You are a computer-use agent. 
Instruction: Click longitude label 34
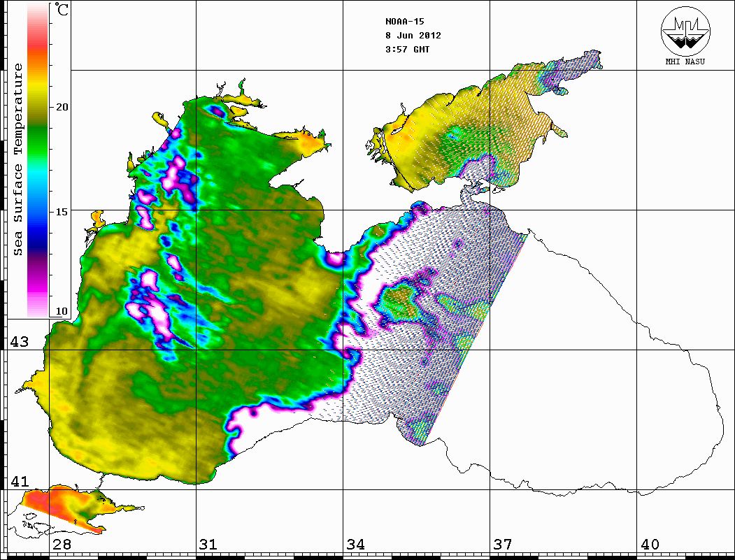pos(355,545)
